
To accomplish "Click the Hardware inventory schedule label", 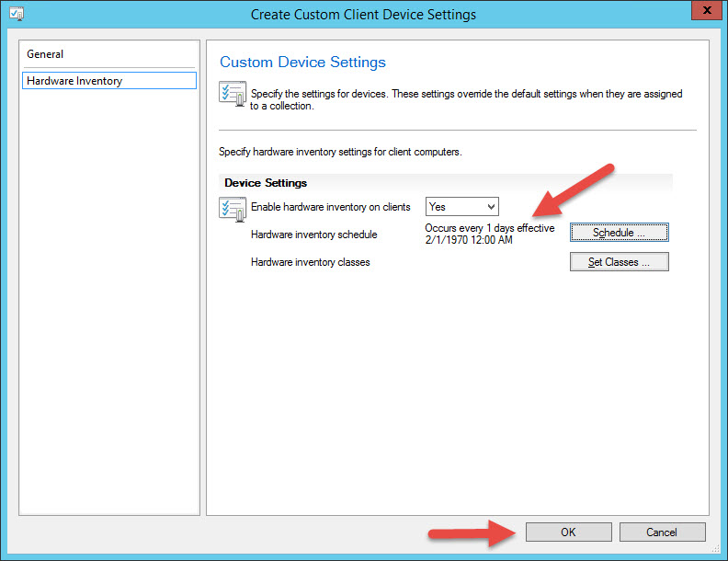I will click(x=313, y=235).
